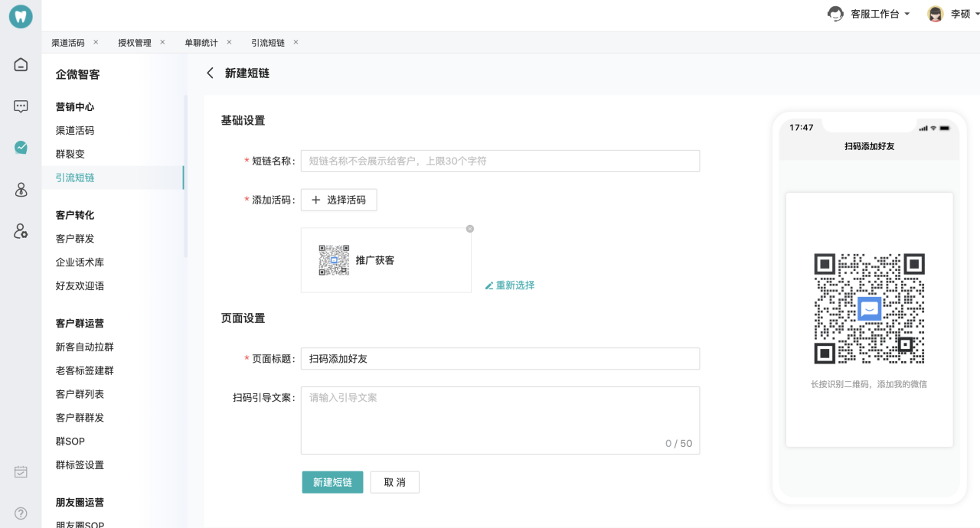This screenshot has width=980, height=528.
Task: Click the large QR code in phone preview
Action: point(869,308)
